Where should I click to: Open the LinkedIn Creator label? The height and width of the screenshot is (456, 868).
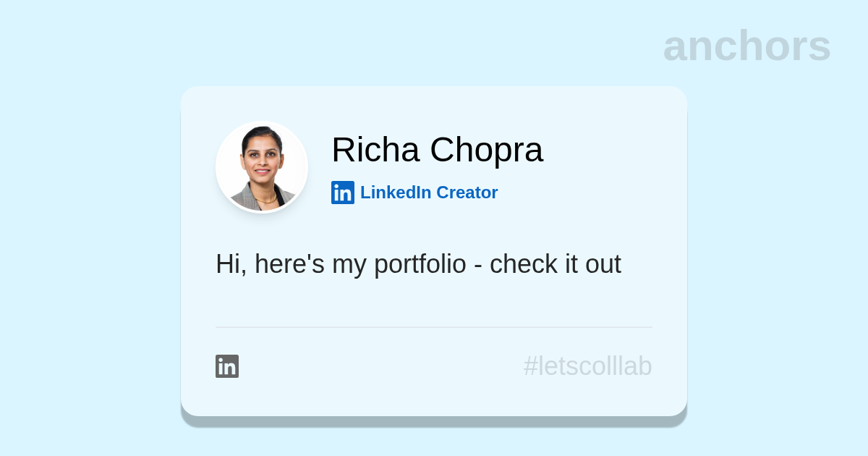(429, 193)
